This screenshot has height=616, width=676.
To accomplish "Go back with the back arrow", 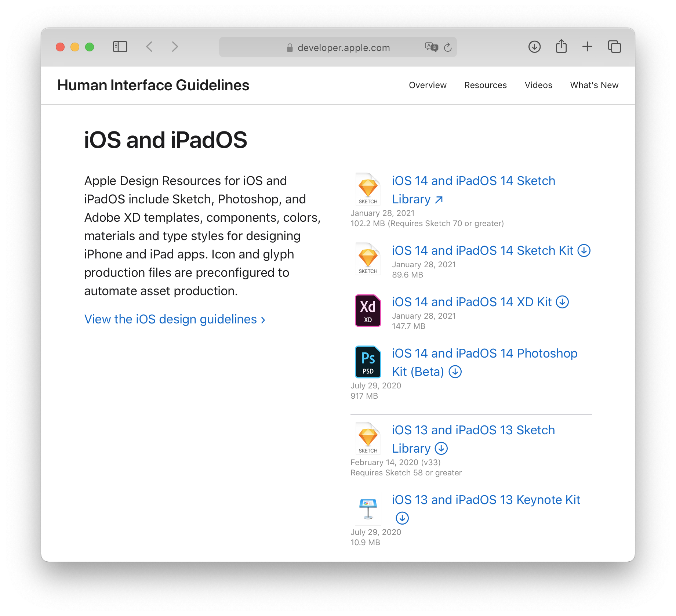I will [x=149, y=47].
